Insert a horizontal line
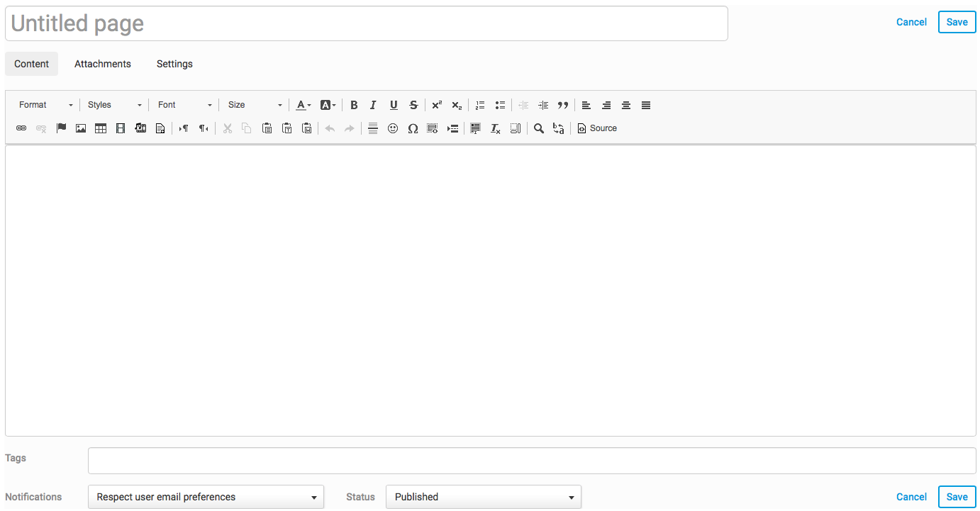This screenshot has height=511, width=980. pyautogui.click(x=373, y=128)
